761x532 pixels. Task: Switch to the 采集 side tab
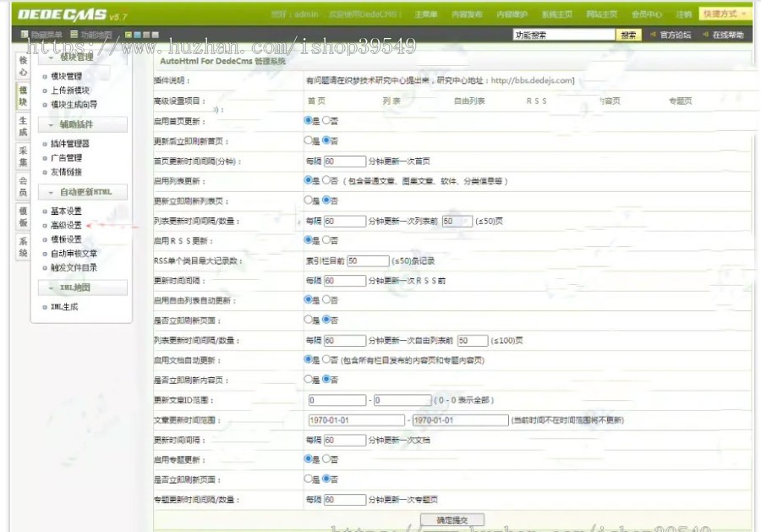pos(23,156)
